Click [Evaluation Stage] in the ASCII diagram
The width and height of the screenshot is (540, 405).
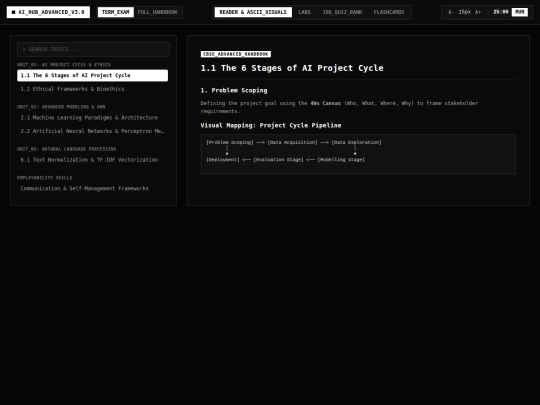click(279, 159)
